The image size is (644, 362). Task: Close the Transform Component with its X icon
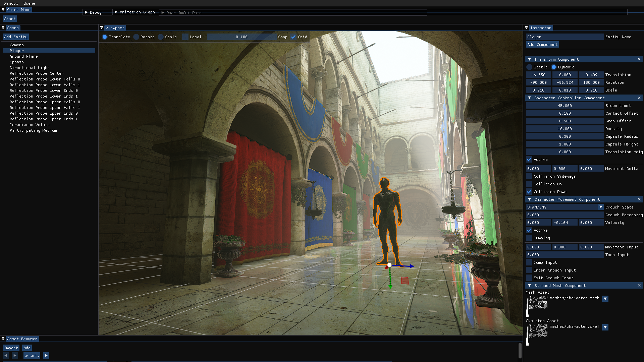point(639,59)
